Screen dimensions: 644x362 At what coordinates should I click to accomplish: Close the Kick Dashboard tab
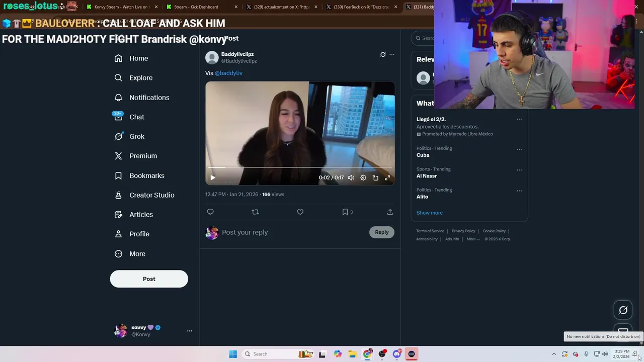coord(236,7)
